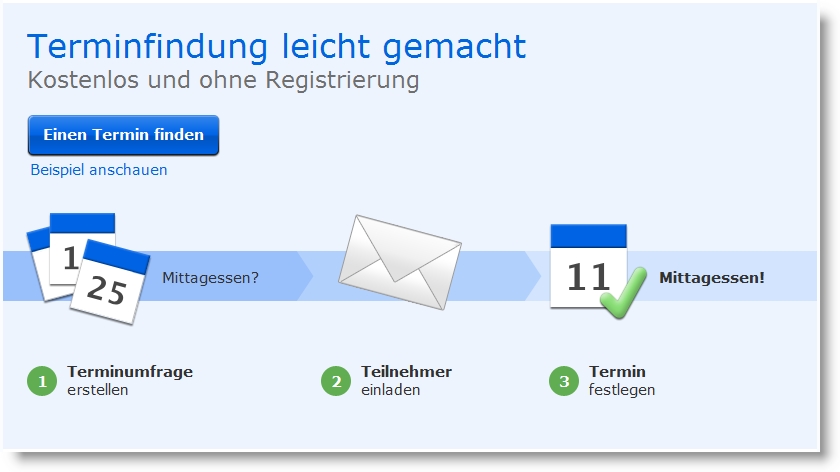
Task: Click the 'einladen' text under step 2
Action: pyautogui.click(x=391, y=389)
